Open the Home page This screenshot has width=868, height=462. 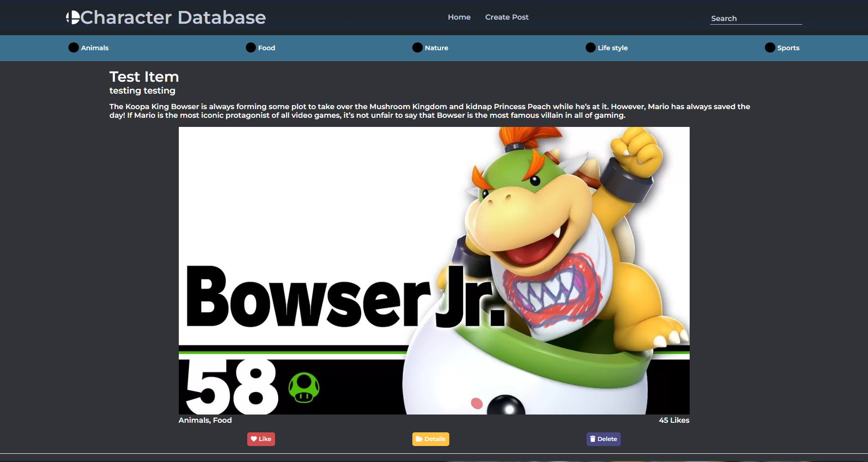pyautogui.click(x=459, y=17)
